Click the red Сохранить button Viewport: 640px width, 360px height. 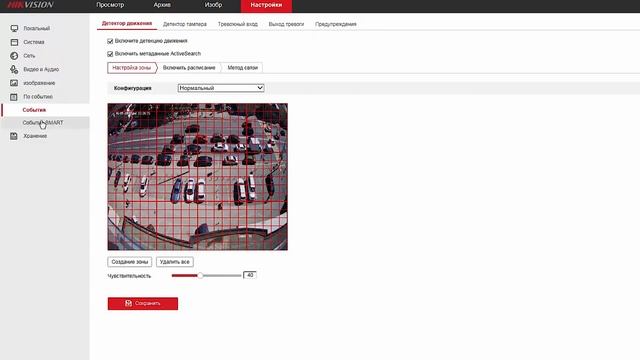(143, 303)
